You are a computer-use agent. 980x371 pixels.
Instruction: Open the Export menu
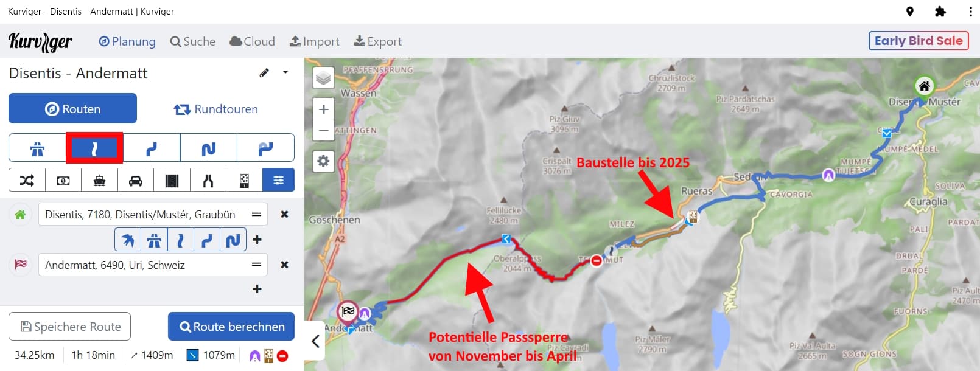coord(378,41)
